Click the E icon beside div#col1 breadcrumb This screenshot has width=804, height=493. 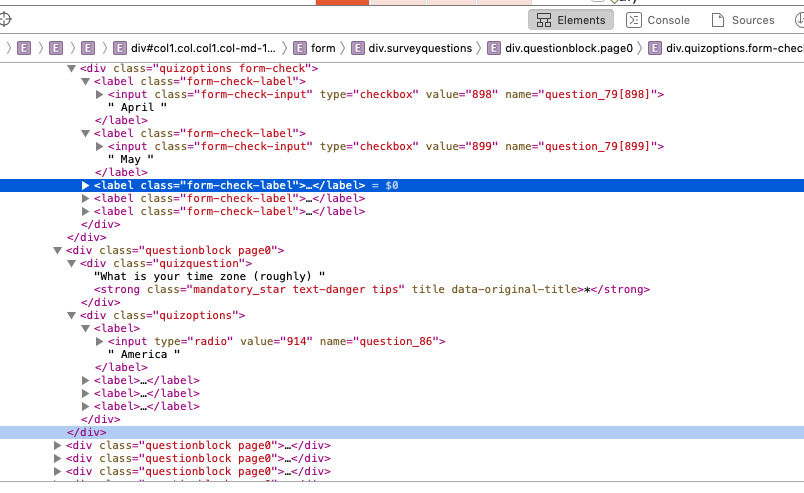(x=119, y=48)
